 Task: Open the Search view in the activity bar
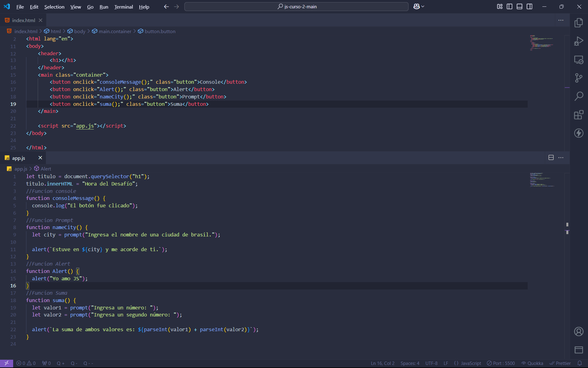coord(579,96)
